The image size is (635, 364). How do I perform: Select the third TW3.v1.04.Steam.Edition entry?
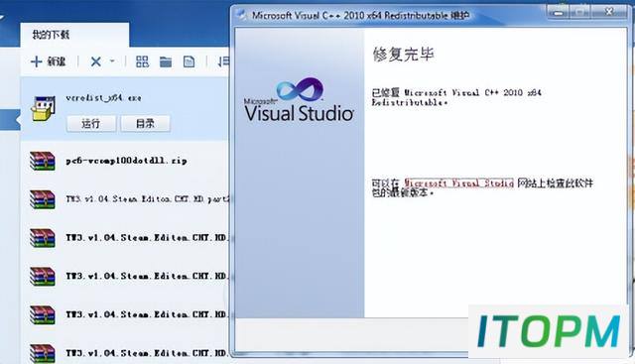pyautogui.click(x=148, y=276)
